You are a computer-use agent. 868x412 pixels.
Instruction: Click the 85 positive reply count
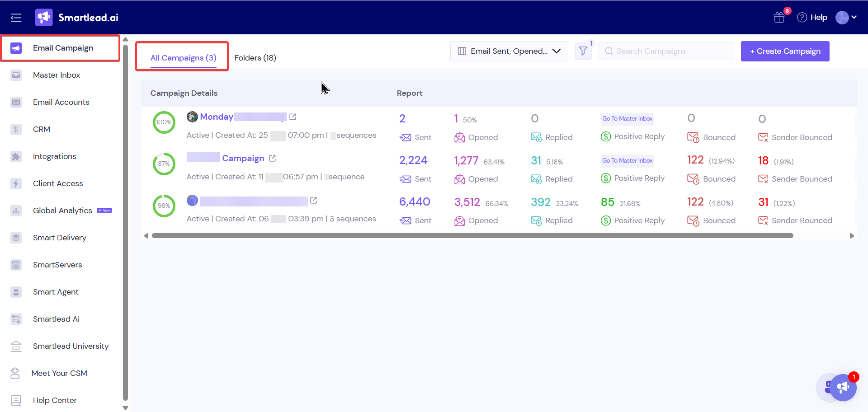click(x=608, y=202)
